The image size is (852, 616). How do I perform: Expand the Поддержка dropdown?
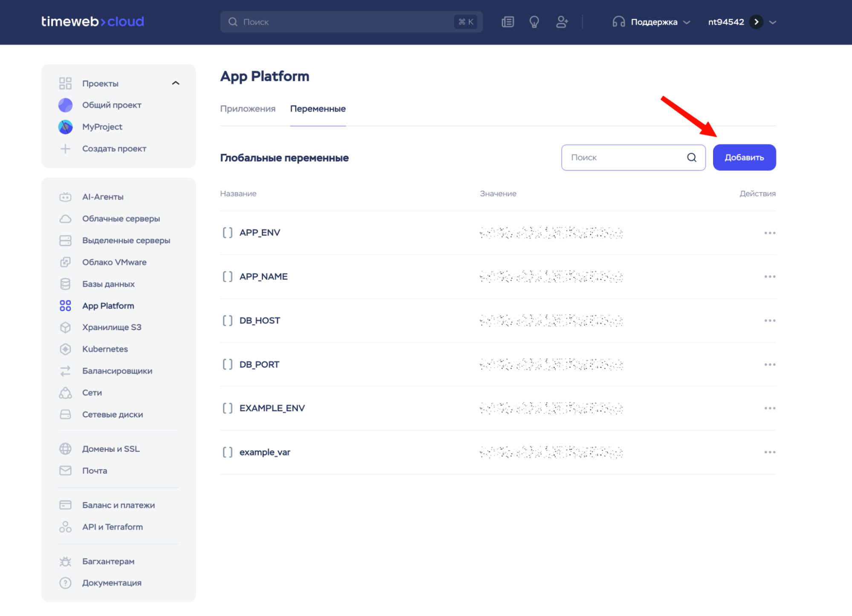coord(653,22)
